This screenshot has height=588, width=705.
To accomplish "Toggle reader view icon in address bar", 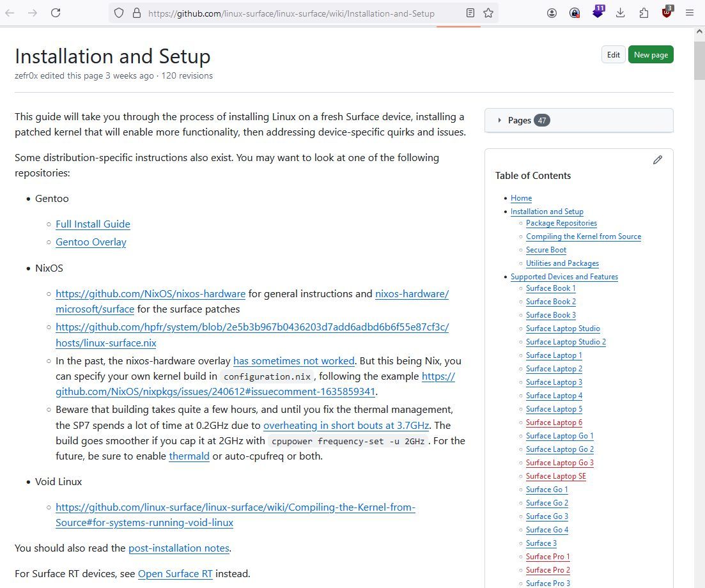I will pyautogui.click(x=470, y=13).
